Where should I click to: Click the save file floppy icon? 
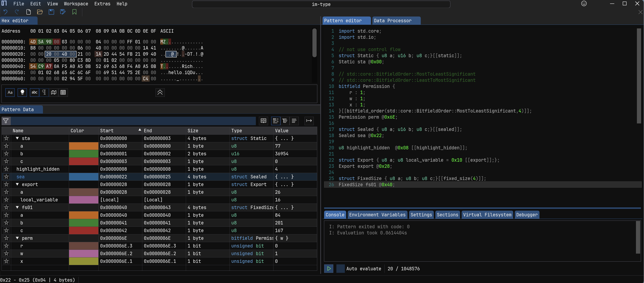[51, 12]
